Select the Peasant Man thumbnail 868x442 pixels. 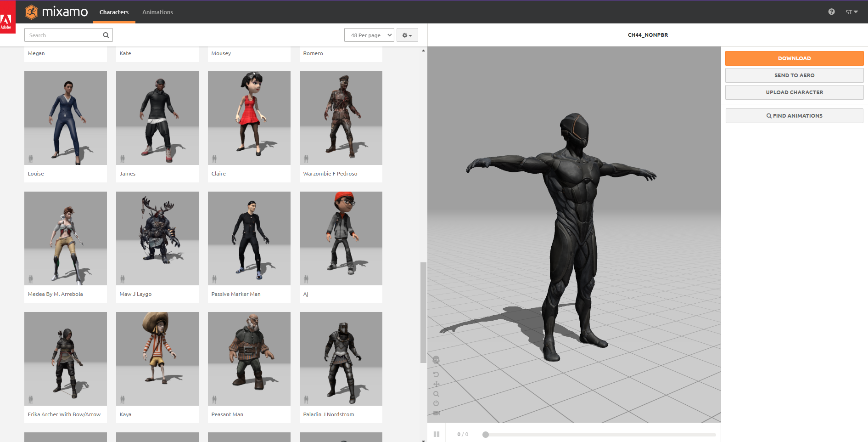(249, 359)
